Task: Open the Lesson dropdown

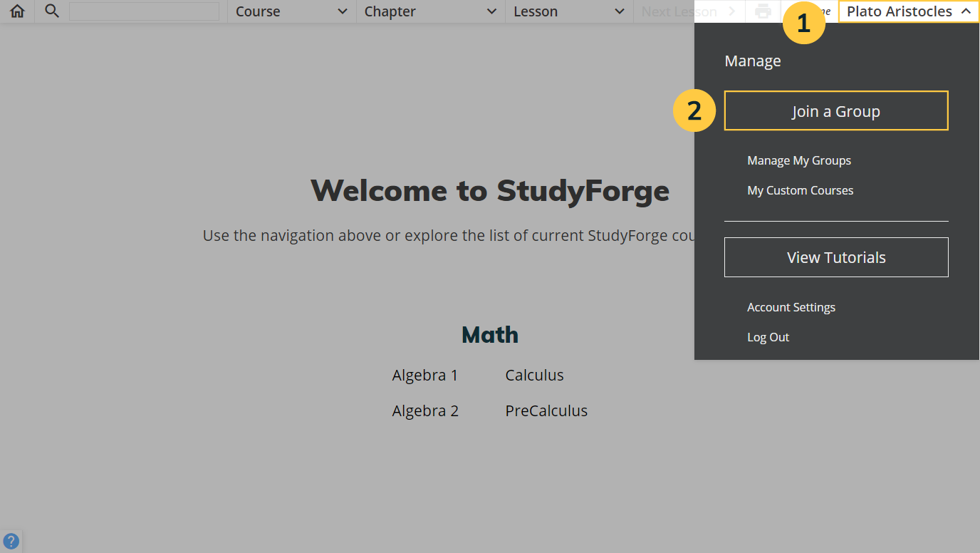Action: pyautogui.click(x=569, y=11)
